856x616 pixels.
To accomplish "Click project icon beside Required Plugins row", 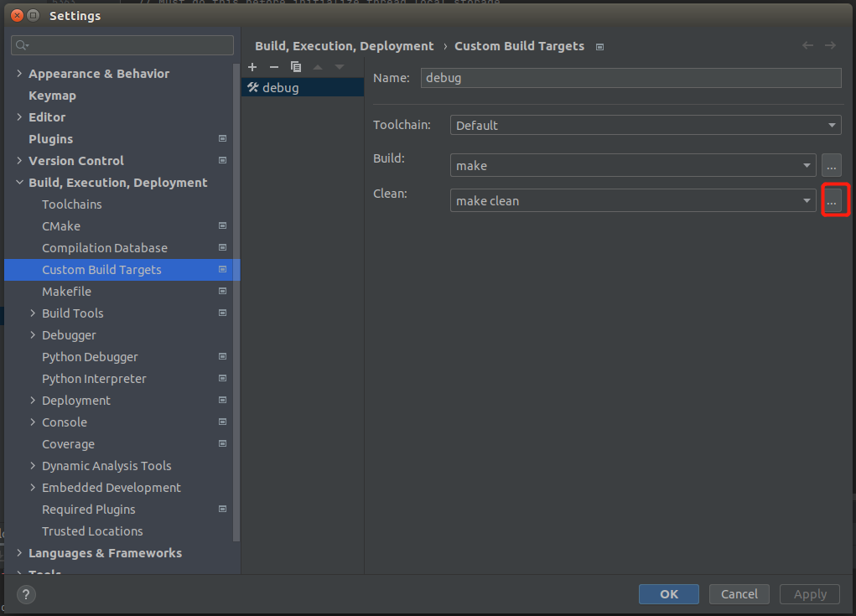I will point(223,510).
